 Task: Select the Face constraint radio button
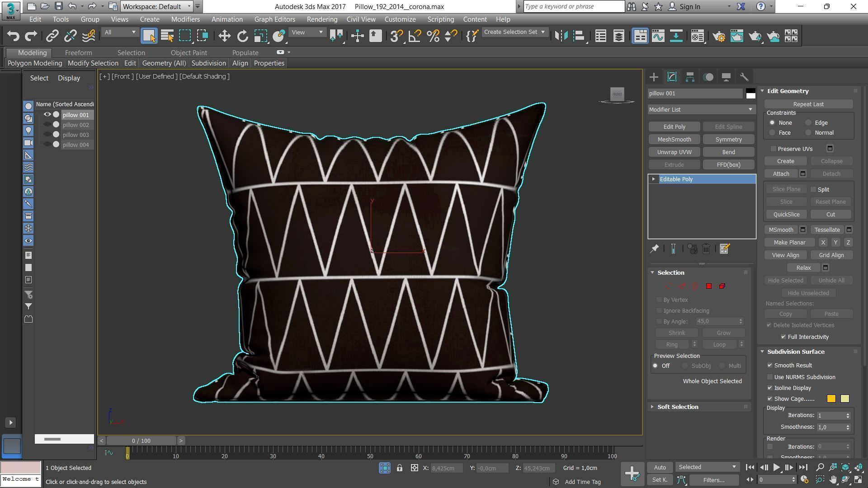coord(772,132)
